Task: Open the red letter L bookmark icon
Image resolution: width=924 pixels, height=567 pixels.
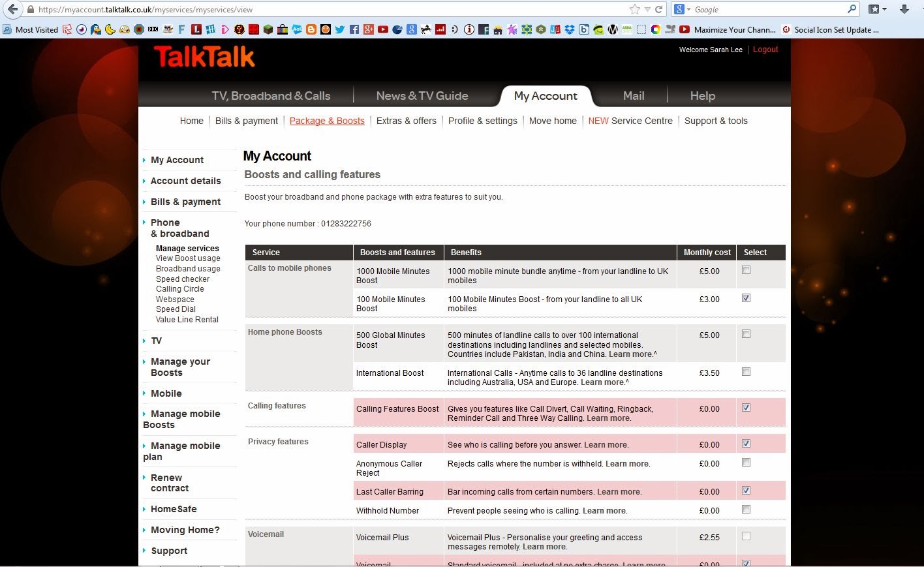Action: coord(196,29)
